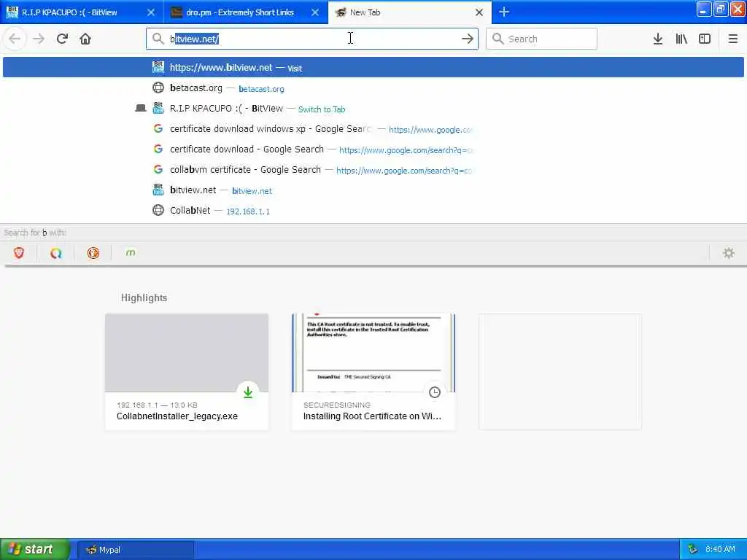Search with the Brave search engine icon

coord(18,253)
